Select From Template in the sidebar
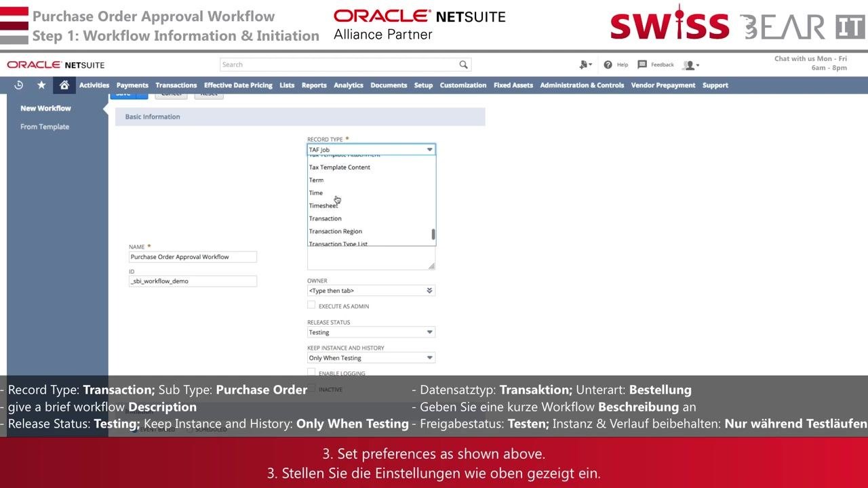 45,127
